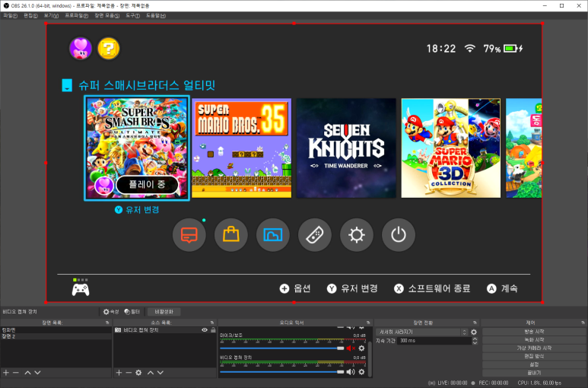Undock the 소스 목록 panel
The image size is (588, 388).
[x=212, y=323]
